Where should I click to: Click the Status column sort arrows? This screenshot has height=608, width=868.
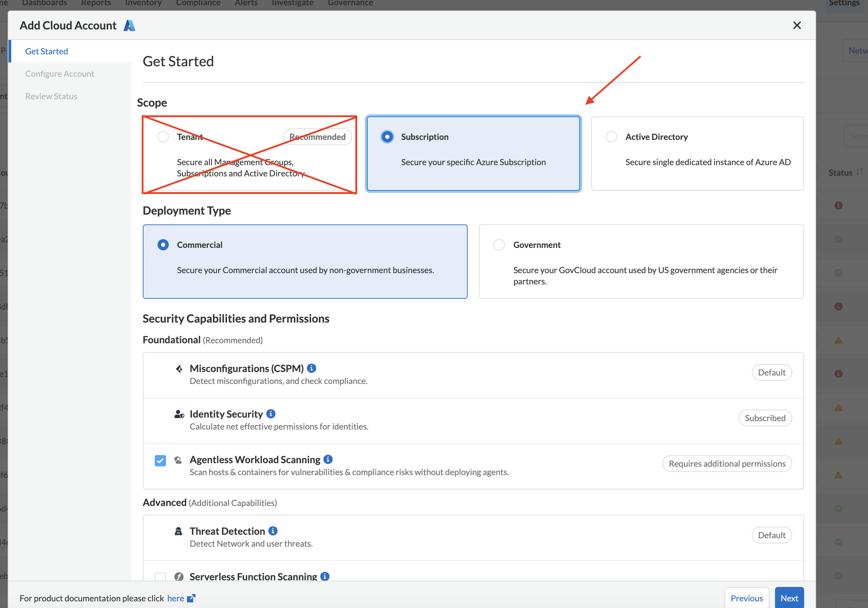[x=860, y=172]
